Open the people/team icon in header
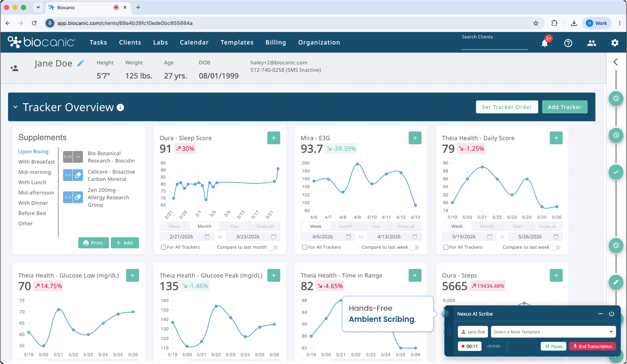The image size is (627, 364). pos(592,43)
